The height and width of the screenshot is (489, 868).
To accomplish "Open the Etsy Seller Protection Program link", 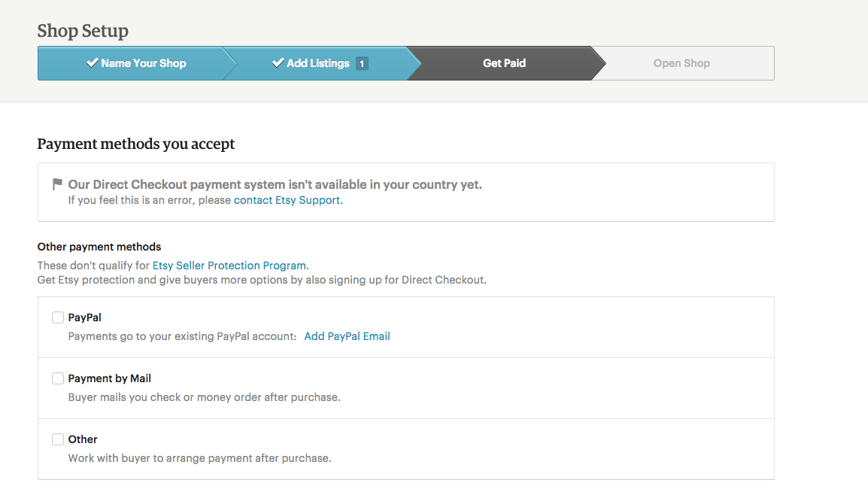I will [x=230, y=266].
